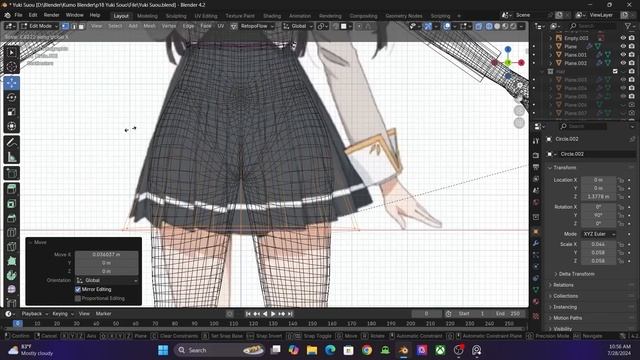Select the Loop Cut tool
Viewport: 640px width, 360px height.
[x=11, y=232]
